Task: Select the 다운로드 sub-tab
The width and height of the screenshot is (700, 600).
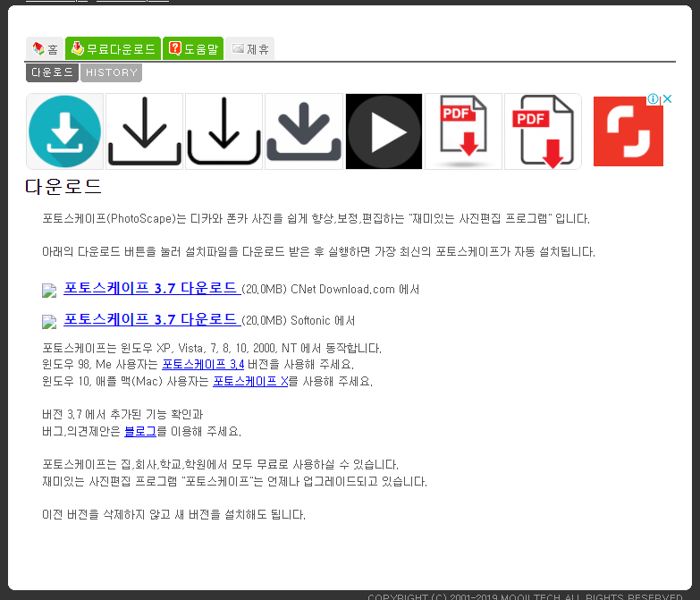Action: [52, 72]
